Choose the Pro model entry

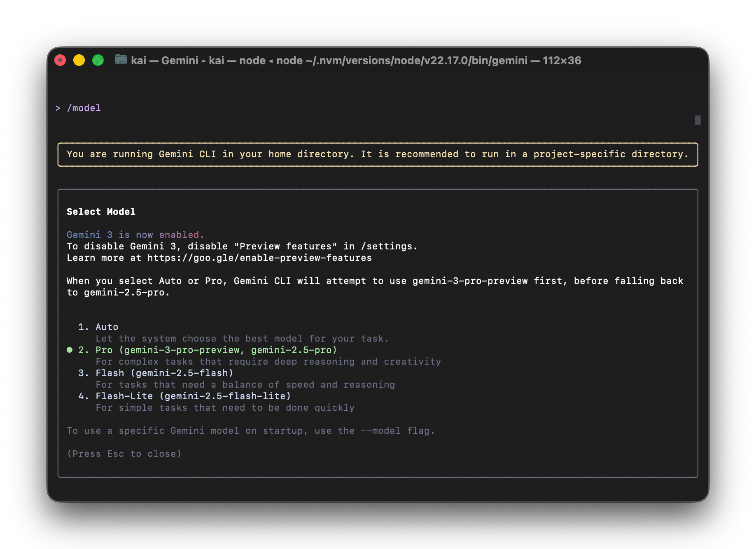[x=216, y=350]
